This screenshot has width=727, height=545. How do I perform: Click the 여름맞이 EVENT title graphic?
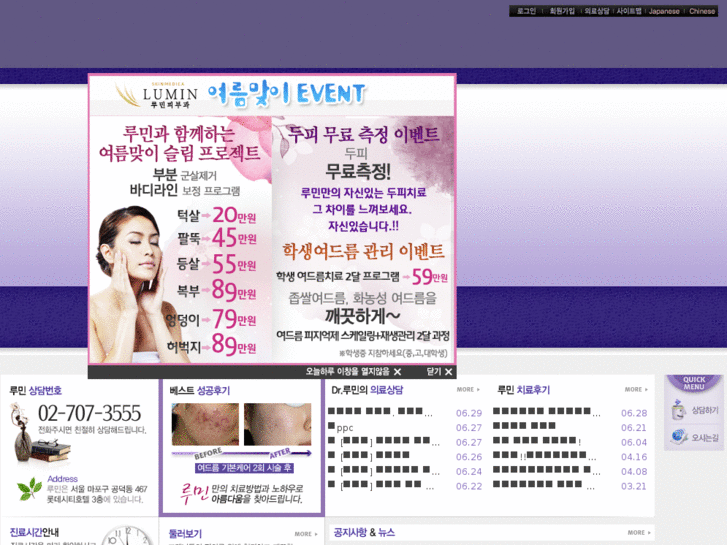coord(286,94)
